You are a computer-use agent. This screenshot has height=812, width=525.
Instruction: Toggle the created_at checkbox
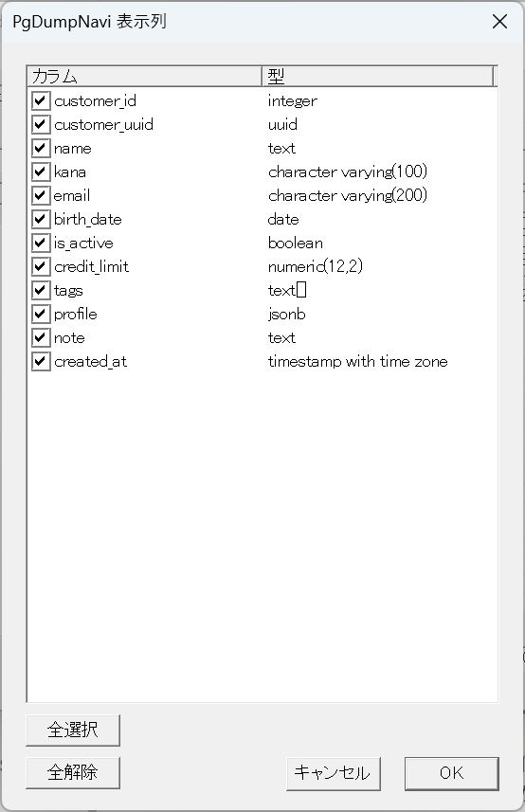point(41,361)
